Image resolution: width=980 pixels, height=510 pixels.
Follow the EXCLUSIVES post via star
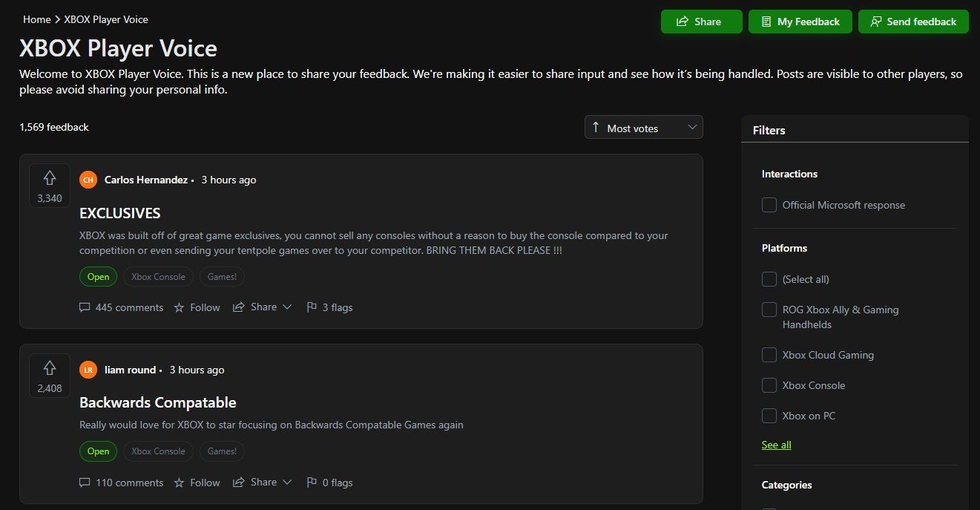coord(197,307)
